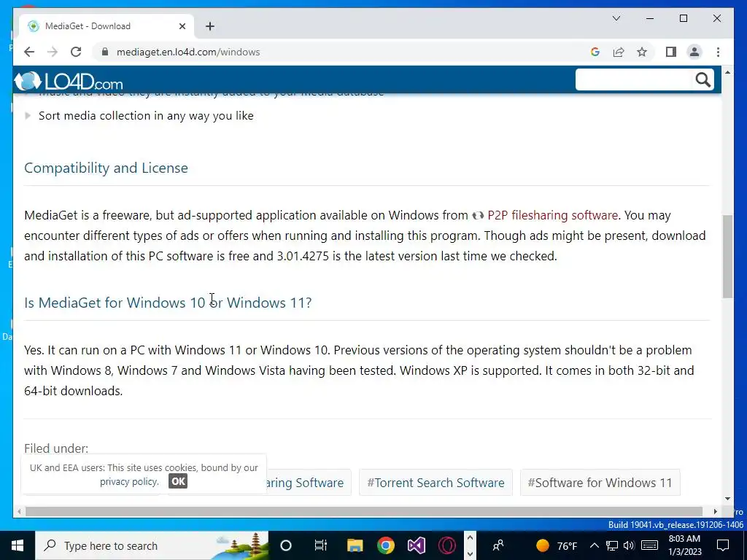
Task: Click the taskbar scroll up arrow
Action: (471, 539)
